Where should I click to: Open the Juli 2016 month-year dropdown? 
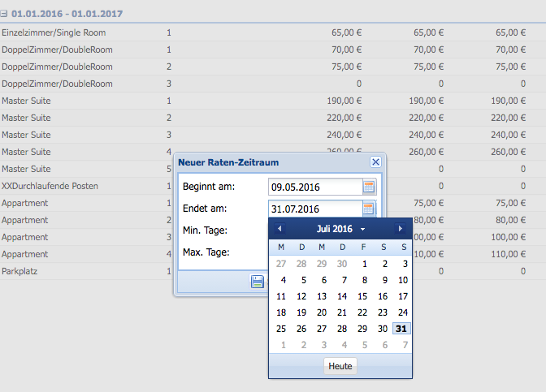(x=340, y=229)
